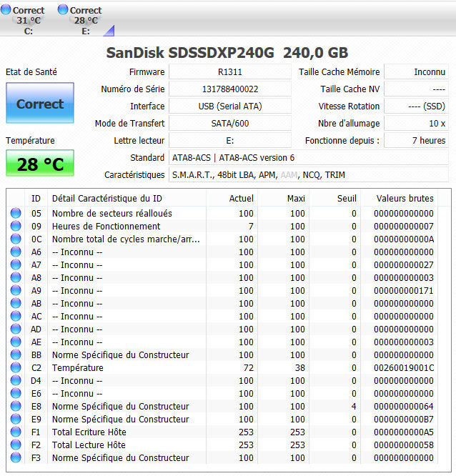Screen dimensions: 456x476
Task: Click the status orb for attribute E8
Action: [x=16, y=406]
